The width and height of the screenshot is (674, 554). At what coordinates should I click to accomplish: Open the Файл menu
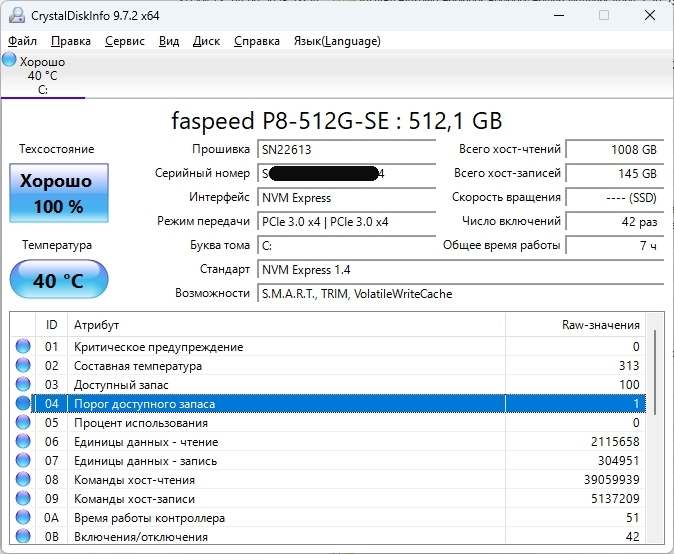22,41
